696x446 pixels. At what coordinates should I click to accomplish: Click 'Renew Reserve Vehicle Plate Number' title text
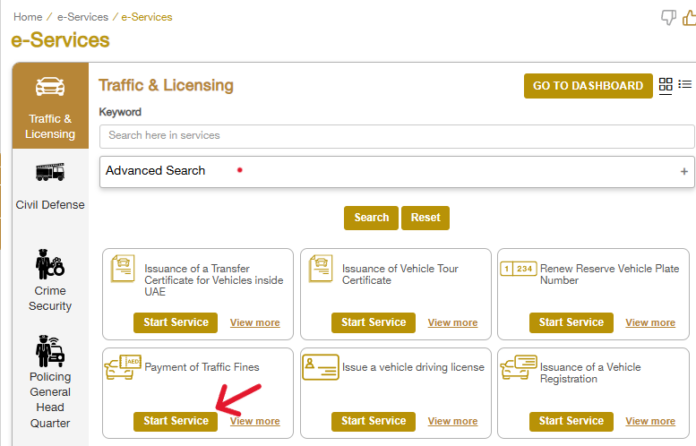tap(609, 274)
